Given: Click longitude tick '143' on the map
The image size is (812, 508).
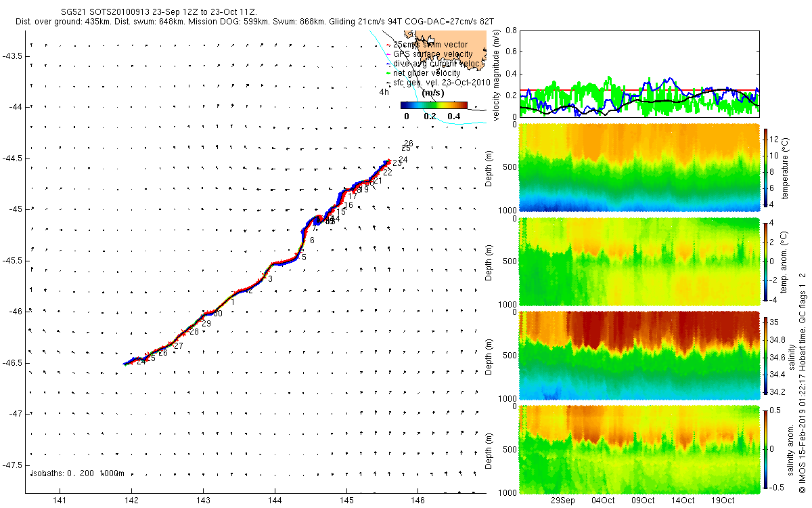Looking at the screenshot, I should pos(204,501).
